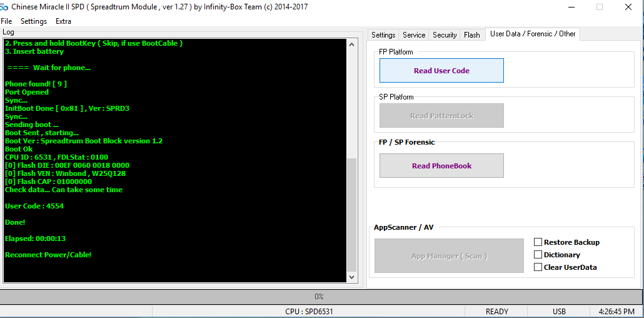Switch to the Settings tab
Viewport: 644px width, 318px height.
(383, 35)
